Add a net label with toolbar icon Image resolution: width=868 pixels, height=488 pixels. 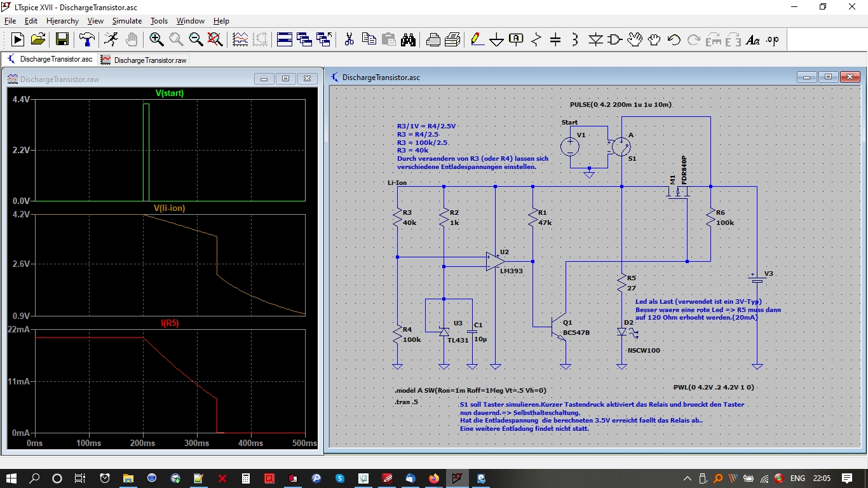click(x=516, y=39)
